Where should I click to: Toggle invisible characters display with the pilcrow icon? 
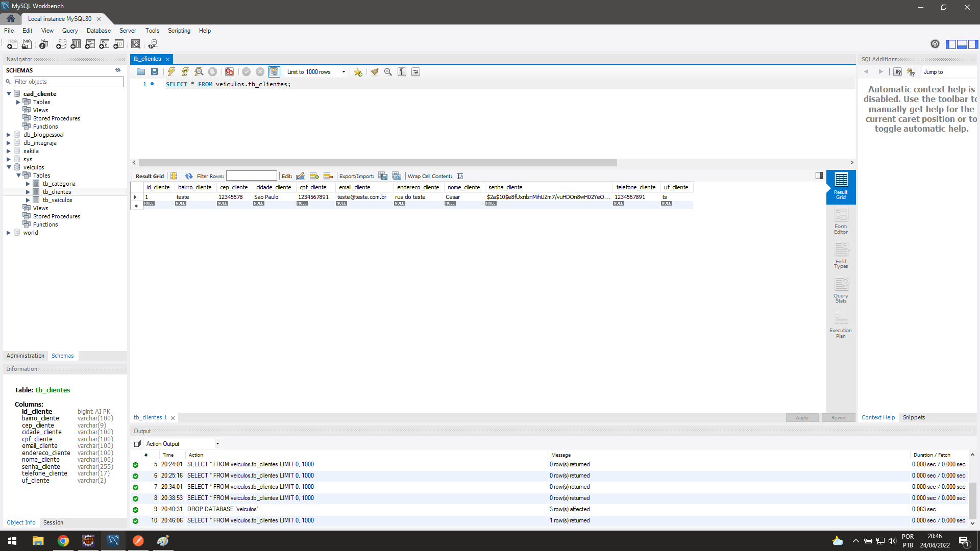point(402,71)
